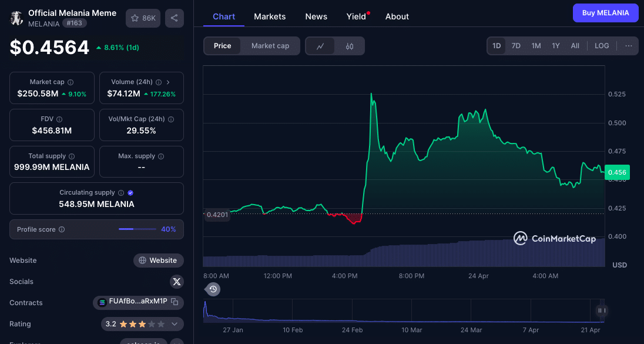Screen dimensions: 644x344
Task: Click Circulating supply info icon
Action: 121,193
